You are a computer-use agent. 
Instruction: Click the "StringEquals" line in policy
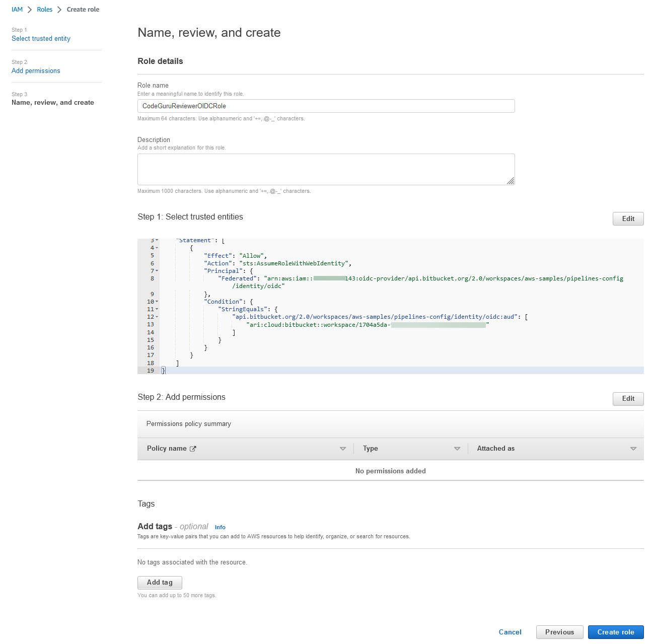[248, 309]
